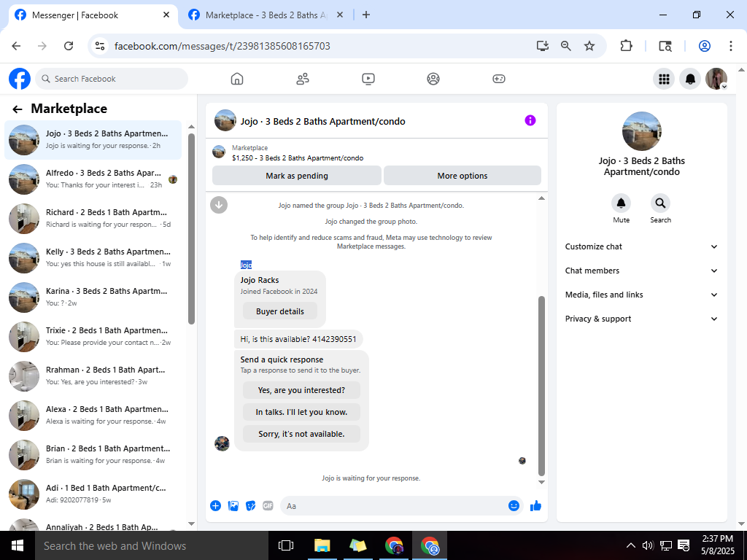
Task: Open Watch video icon in top navigation
Action: point(368,79)
